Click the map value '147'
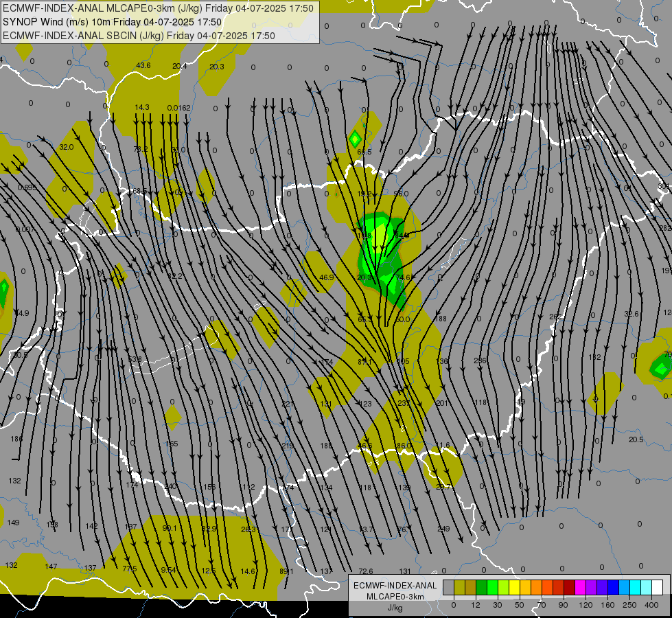The width and height of the screenshot is (672, 618). [x=51, y=566]
